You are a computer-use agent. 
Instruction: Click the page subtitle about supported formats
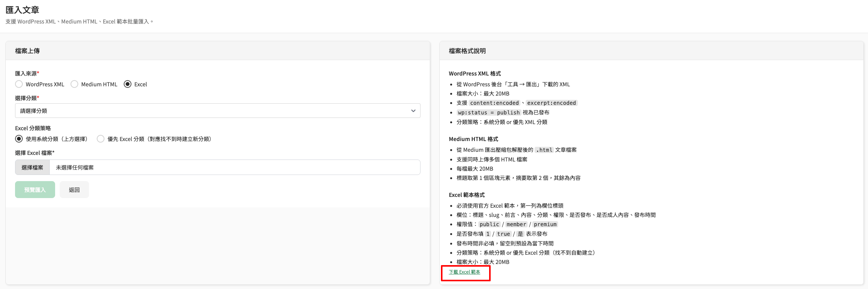79,22
